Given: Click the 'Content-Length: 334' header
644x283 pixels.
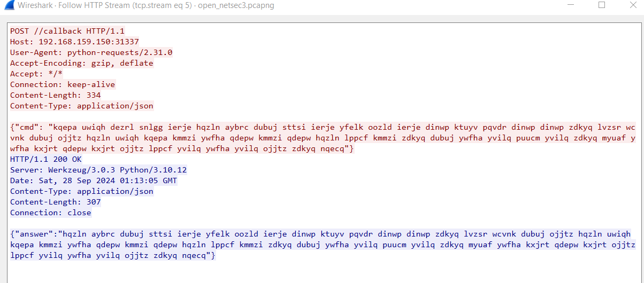Looking at the screenshot, I should [56, 95].
